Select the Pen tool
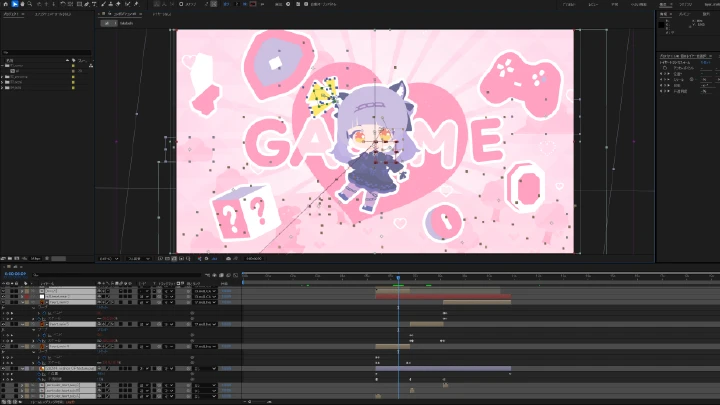Viewport: 720px width, 405px height. coord(87,4)
